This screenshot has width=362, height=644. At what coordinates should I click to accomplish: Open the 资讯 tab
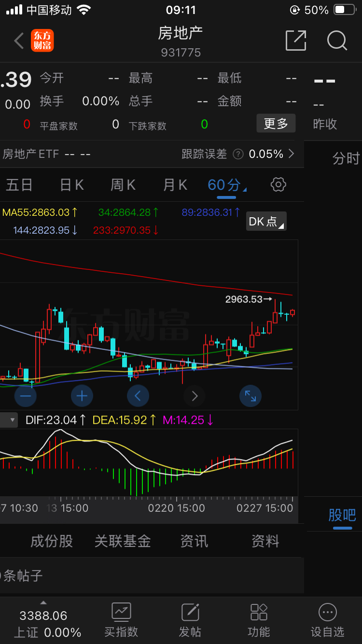194,541
